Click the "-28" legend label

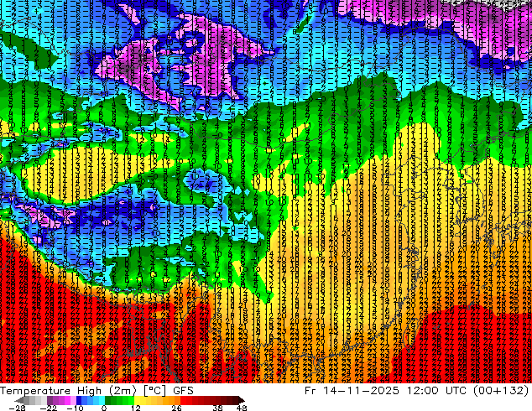point(17,408)
